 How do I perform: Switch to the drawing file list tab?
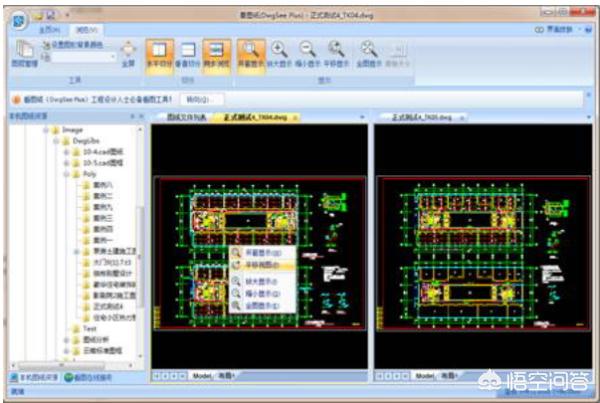186,117
